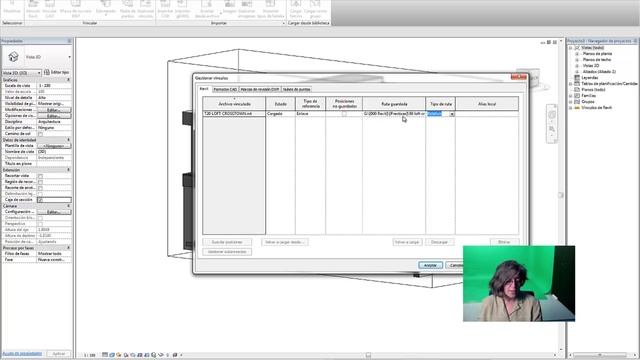Switch to the Nubes de puntos tab
This screenshot has height=360, width=640.
tap(297, 89)
